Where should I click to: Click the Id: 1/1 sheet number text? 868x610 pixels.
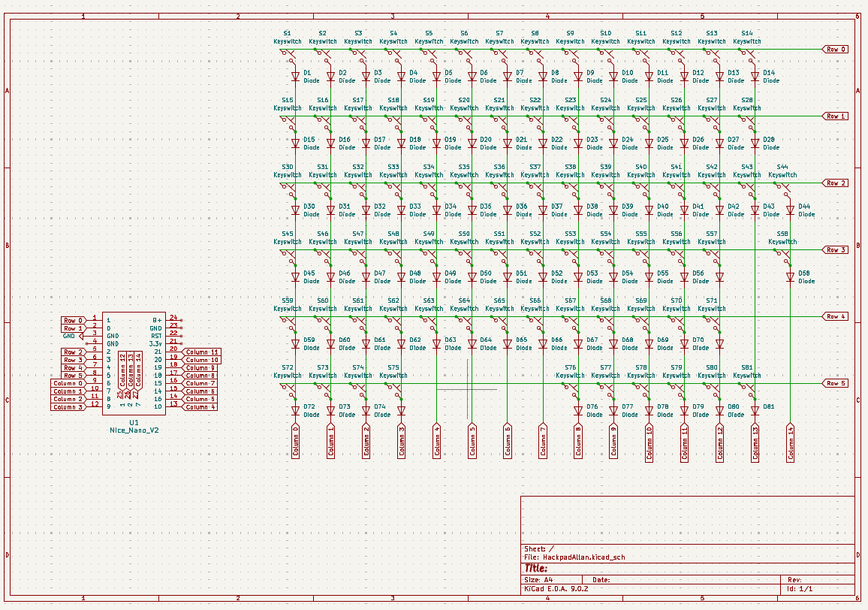800,589
